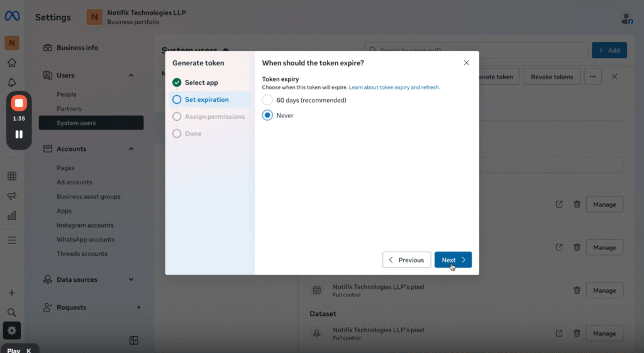Pause the screen recording

coord(19,134)
